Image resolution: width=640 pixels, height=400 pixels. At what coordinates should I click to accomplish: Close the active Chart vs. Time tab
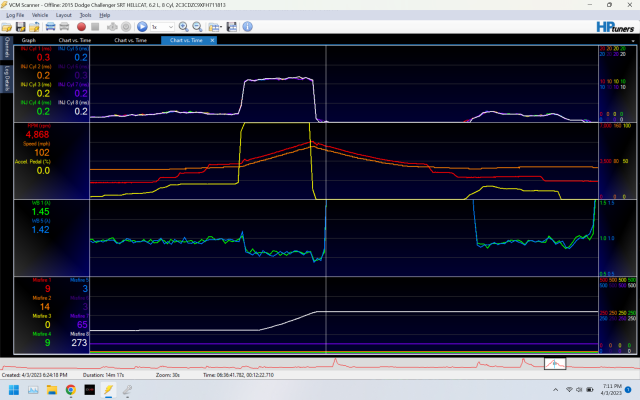tap(213, 40)
